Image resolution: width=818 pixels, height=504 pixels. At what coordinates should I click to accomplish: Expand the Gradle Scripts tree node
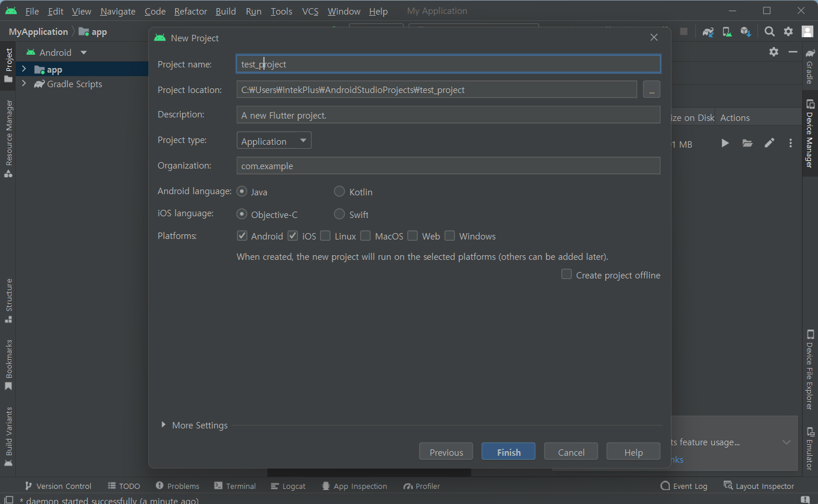point(24,84)
